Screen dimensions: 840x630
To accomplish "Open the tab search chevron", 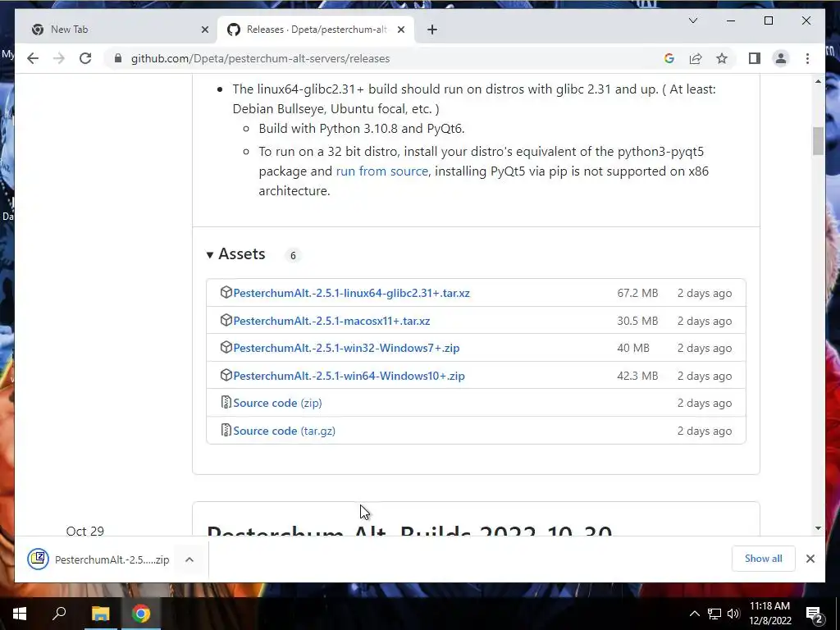I will pyautogui.click(x=692, y=21).
